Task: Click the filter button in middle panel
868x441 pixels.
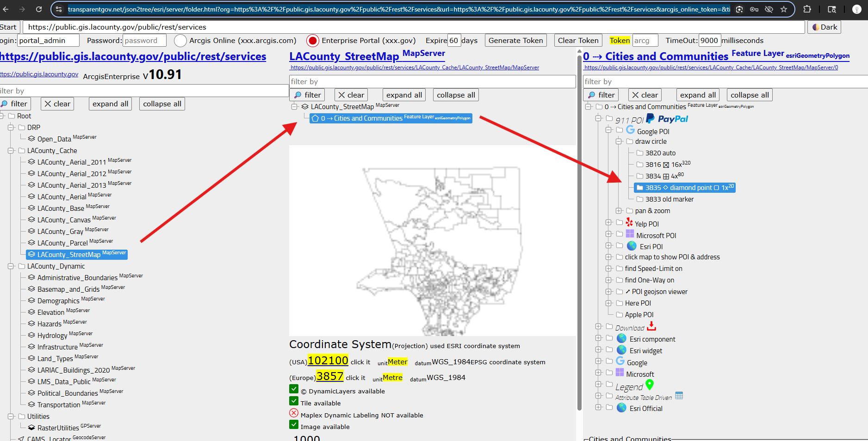Action: click(307, 95)
